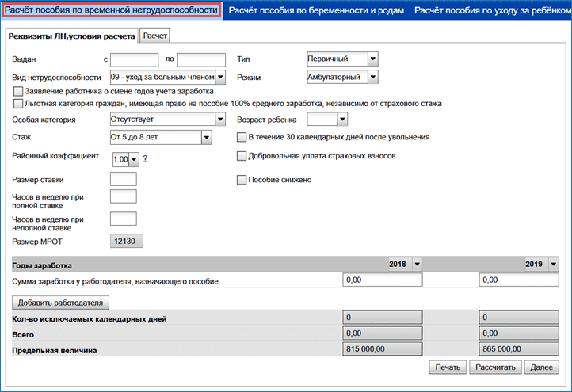
Task: Change the 2018 earnings year dropdown
Action: [x=418, y=264]
